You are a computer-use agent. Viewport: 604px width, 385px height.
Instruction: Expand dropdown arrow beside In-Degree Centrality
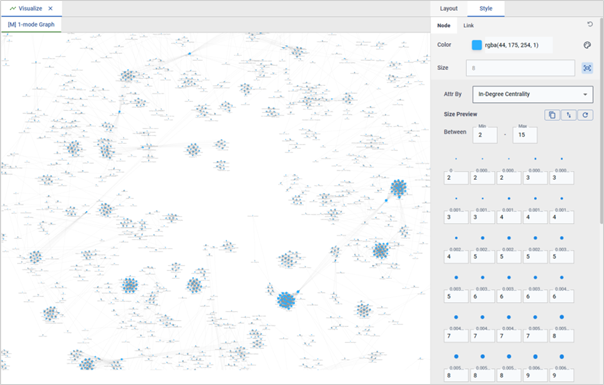pos(585,94)
